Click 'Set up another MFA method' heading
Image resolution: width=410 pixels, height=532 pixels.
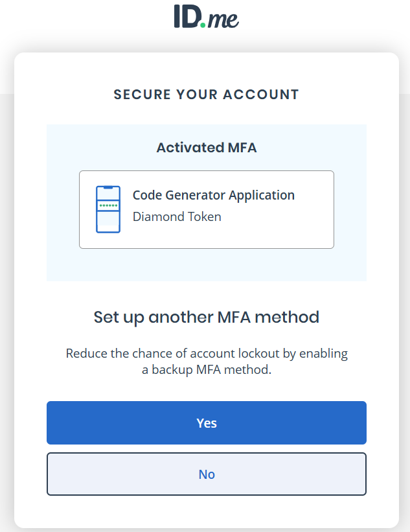tap(206, 318)
